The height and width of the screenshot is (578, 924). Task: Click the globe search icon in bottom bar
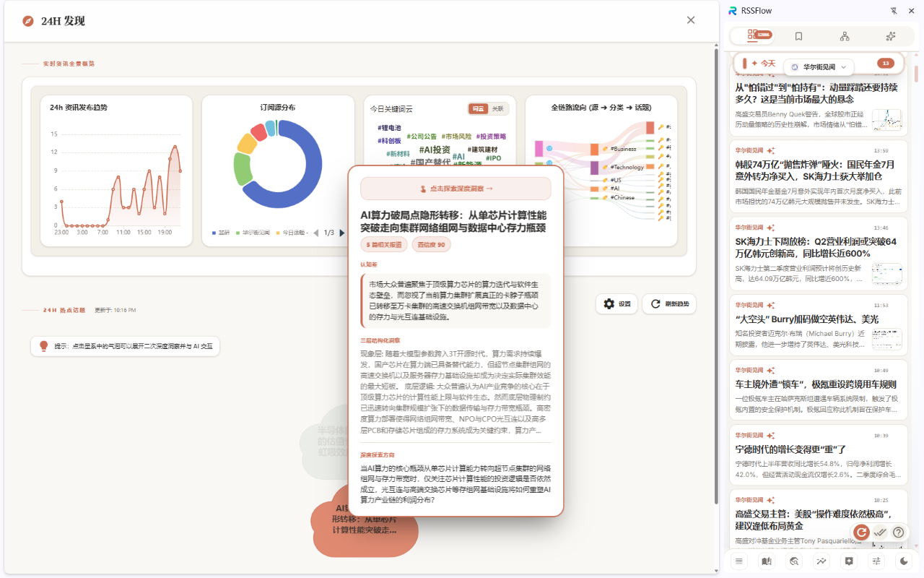pos(794,561)
